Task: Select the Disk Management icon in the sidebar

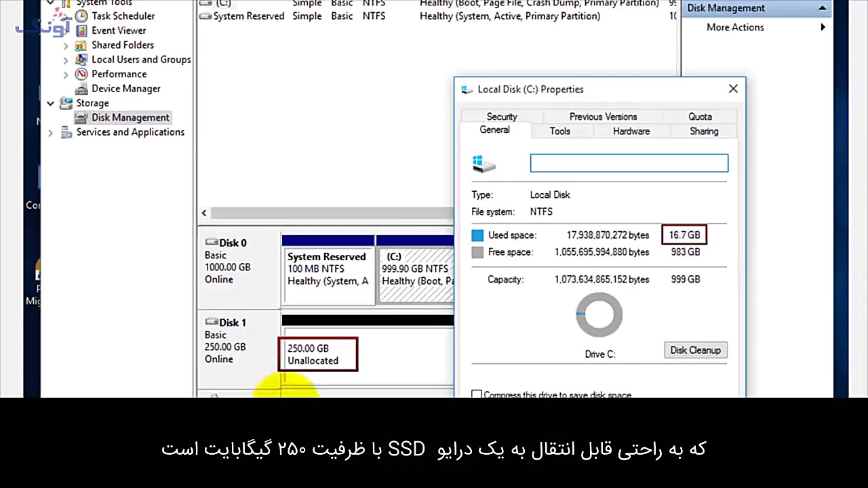Action: pyautogui.click(x=81, y=117)
